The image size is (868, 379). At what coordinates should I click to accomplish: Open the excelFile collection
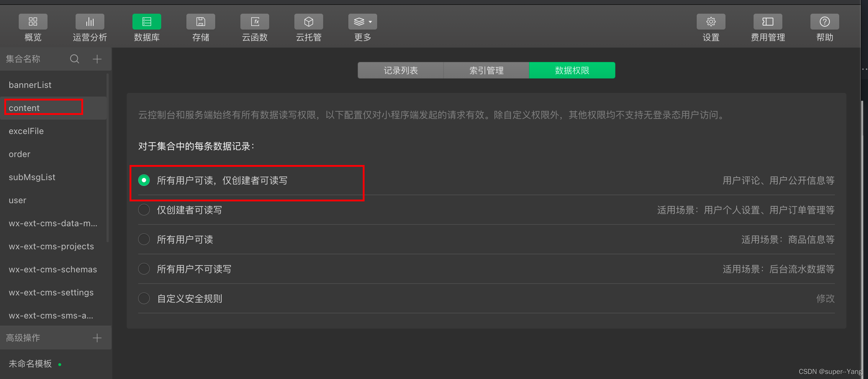53,131
